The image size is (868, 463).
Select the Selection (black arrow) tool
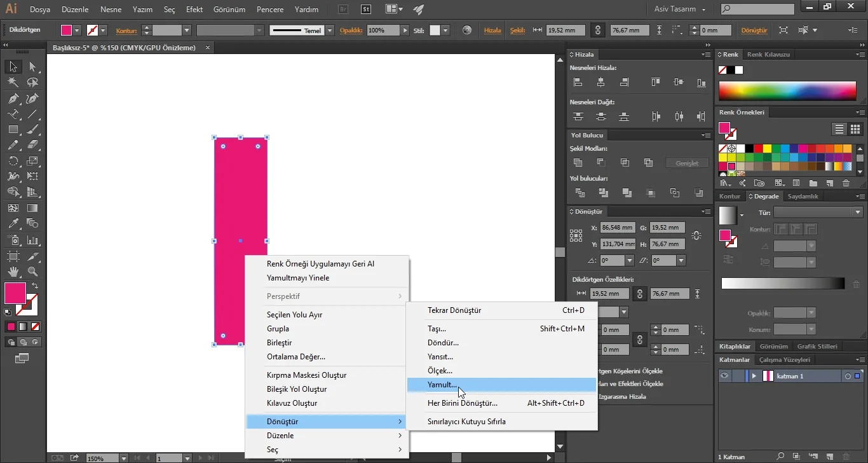[x=13, y=67]
